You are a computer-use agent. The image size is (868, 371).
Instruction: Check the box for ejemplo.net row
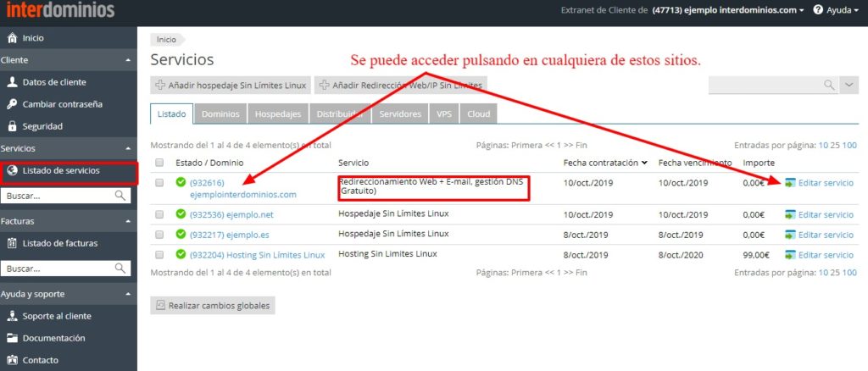coord(159,214)
